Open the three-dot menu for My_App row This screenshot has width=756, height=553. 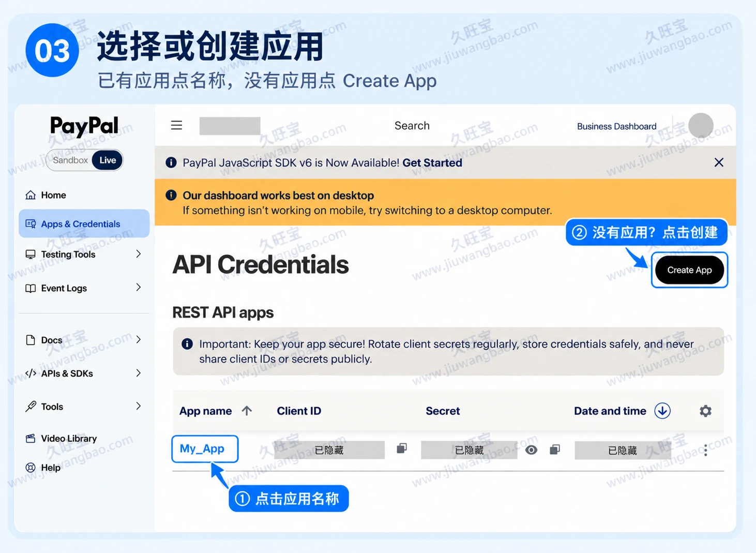(x=705, y=451)
